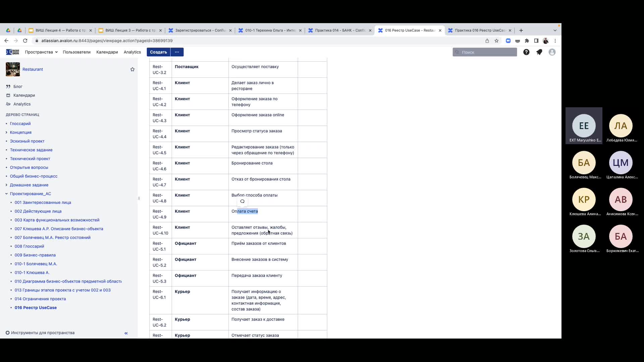Open Техническое задание page
This screenshot has height=362, width=644.
tap(31, 150)
